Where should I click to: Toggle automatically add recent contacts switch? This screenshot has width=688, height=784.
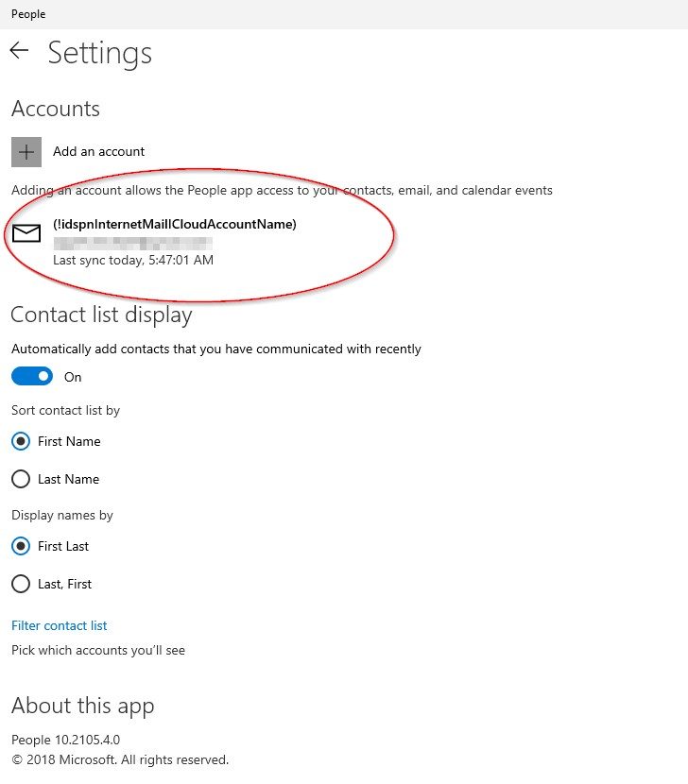pos(32,377)
